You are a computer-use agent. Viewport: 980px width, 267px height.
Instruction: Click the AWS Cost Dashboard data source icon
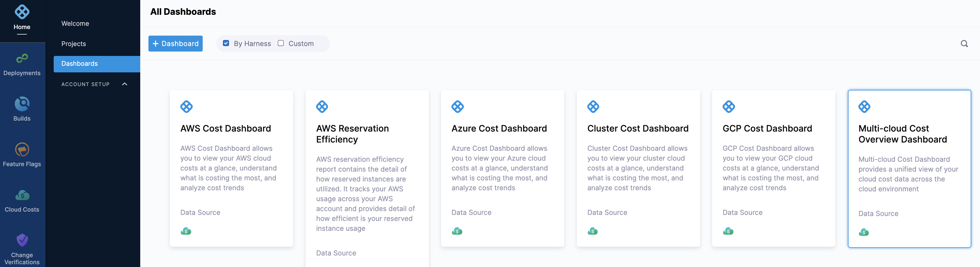tap(186, 231)
